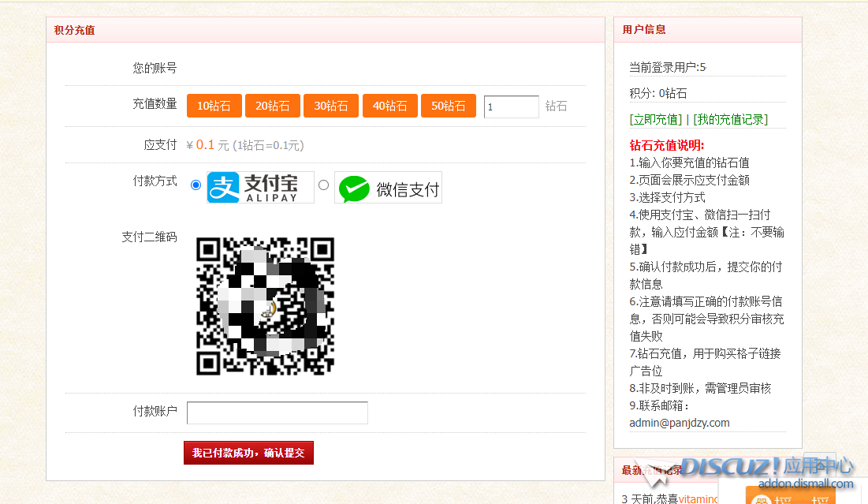Click the 付款账户 payer account field
868x504 pixels.
[x=277, y=413]
